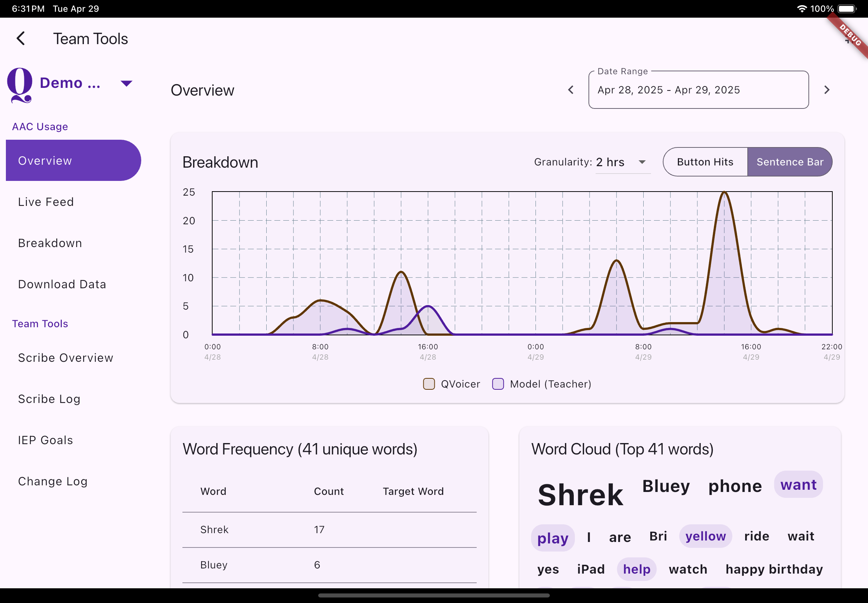Open the Date Range field

pos(698,90)
